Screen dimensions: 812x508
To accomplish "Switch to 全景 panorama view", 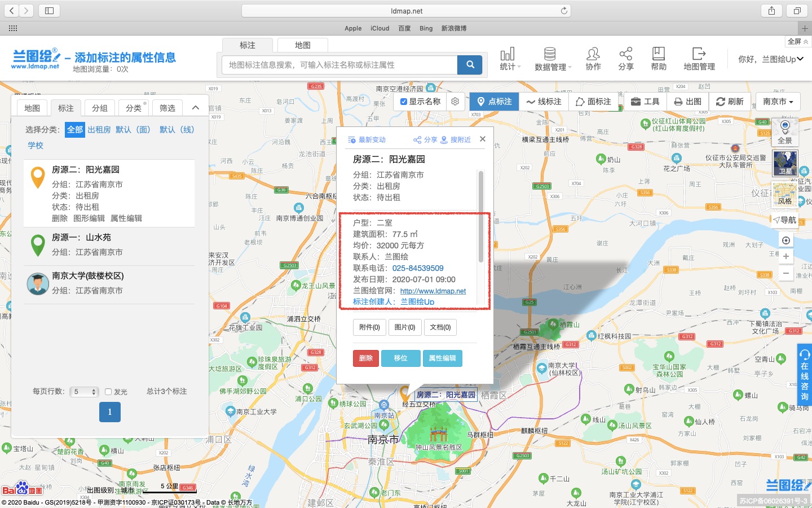I will (x=785, y=132).
